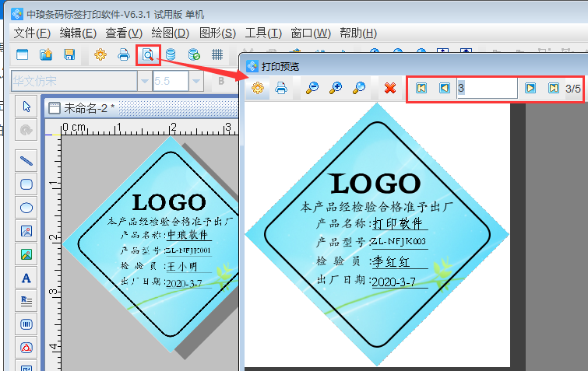Click zoom out magnifier in print preview
The height and width of the screenshot is (371, 588).
click(312, 89)
